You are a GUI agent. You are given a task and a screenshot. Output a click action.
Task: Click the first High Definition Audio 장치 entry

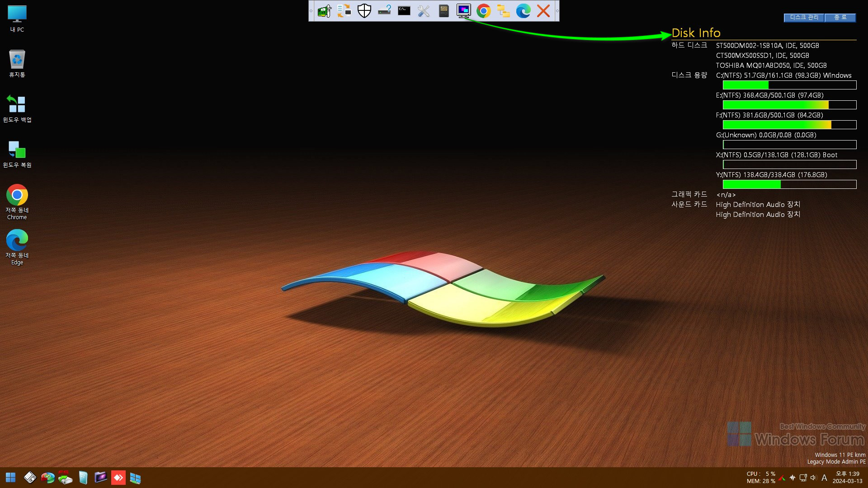point(758,205)
